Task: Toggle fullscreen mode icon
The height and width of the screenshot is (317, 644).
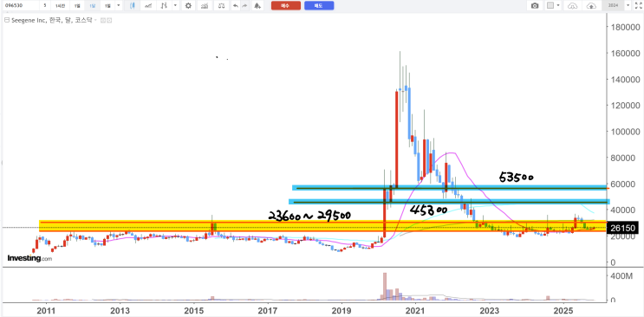Action: coord(639,6)
